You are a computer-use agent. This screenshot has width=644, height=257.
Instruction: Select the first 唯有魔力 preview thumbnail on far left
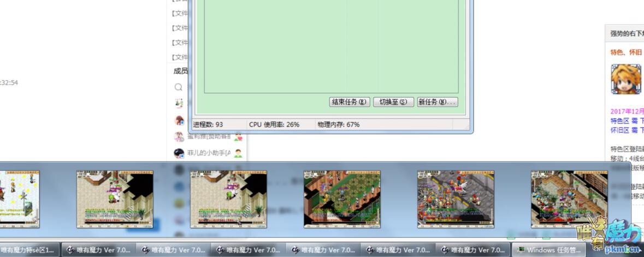(x=20, y=199)
